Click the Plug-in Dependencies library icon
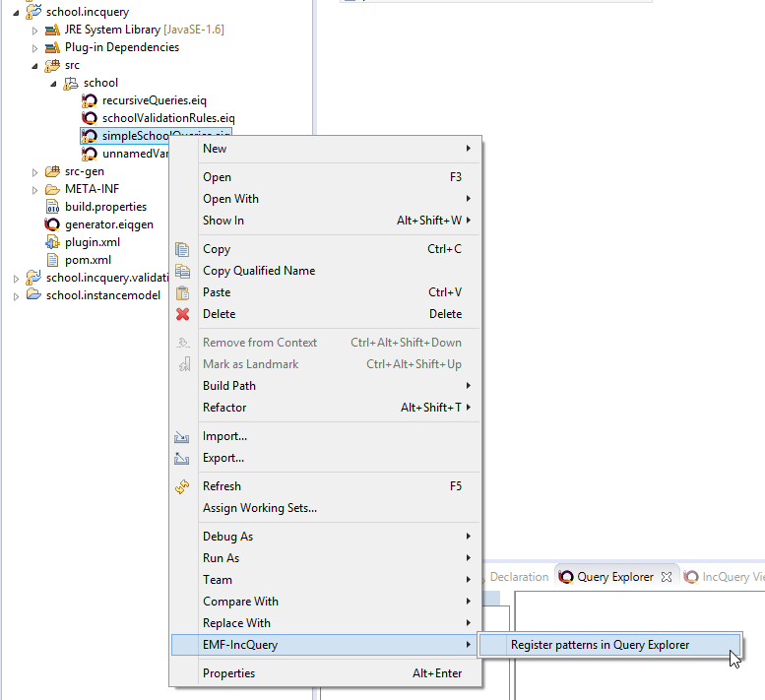This screenshot has width=765, height=700. click(x=52, y=48)
